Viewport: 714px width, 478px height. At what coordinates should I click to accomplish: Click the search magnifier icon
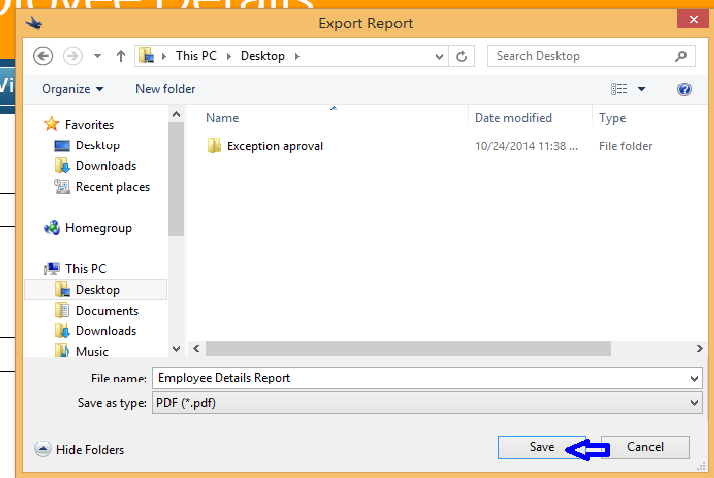[681, 56]
